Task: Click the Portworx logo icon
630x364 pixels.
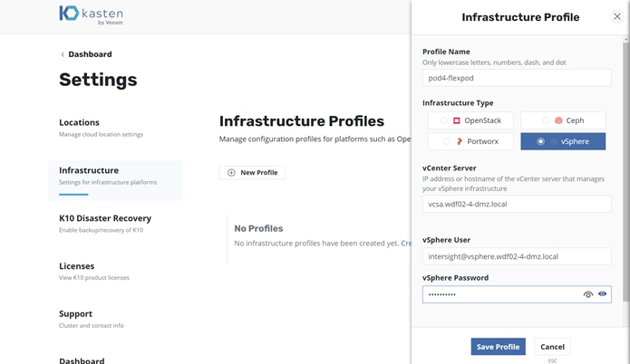Action: (x=460, y=141)
